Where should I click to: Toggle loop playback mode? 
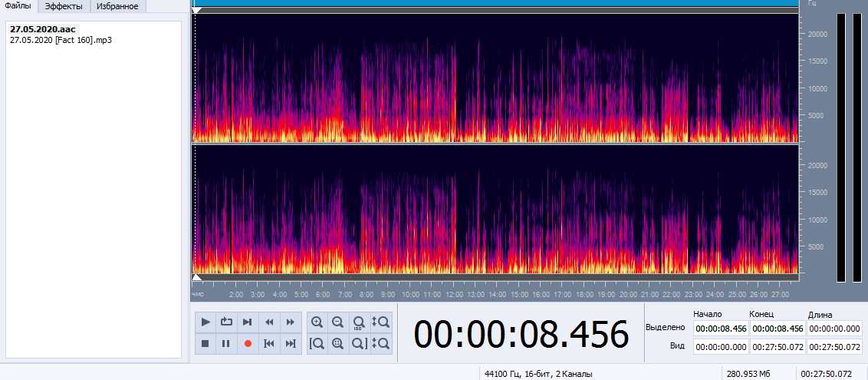[226, 322]
